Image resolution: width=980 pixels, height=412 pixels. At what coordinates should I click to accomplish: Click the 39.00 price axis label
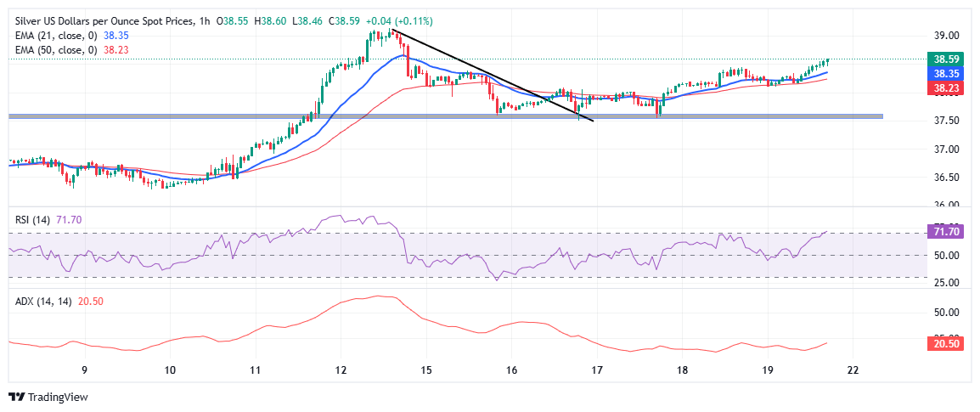pyautogui.click(x=945, y=36)
